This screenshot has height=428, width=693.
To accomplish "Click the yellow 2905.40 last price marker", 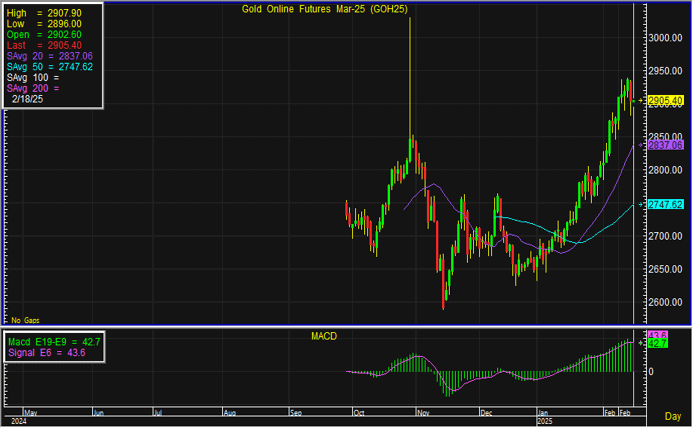I will tap(665, 101).
